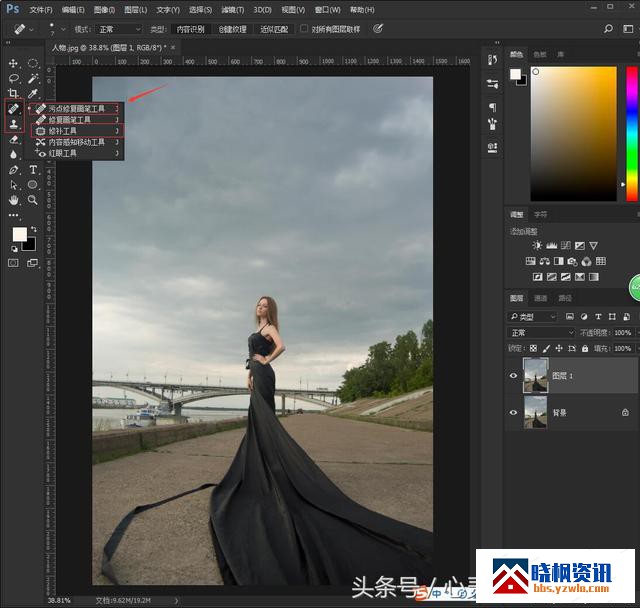
Task: Add a Brightness/Contrast adjustment
Action: click(537, 245)
